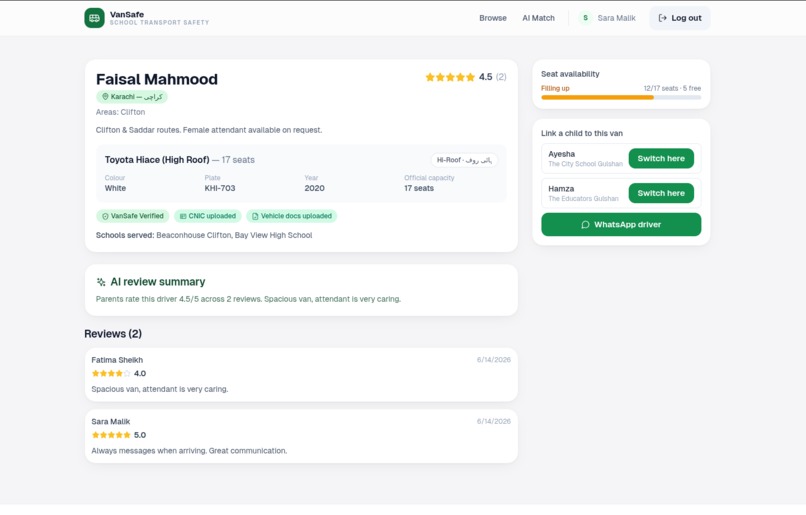Click the Clifton & Saddar routes description

pos(209,130)
